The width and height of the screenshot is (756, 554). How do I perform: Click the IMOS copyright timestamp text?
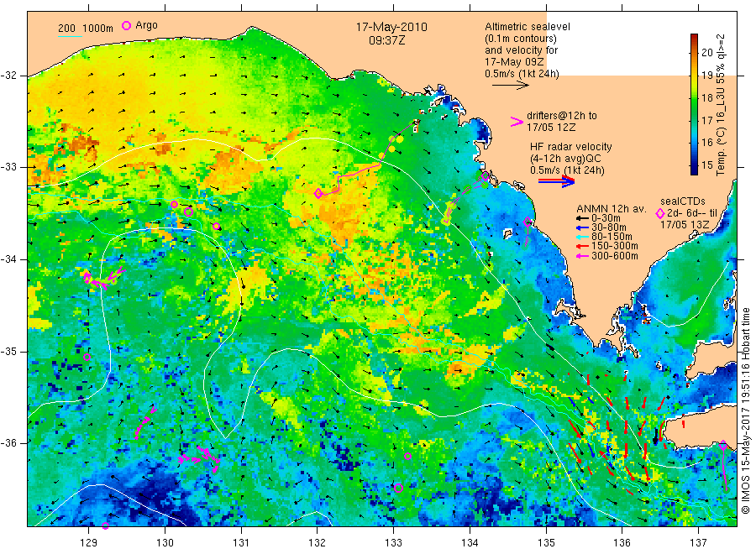(745, 411)
